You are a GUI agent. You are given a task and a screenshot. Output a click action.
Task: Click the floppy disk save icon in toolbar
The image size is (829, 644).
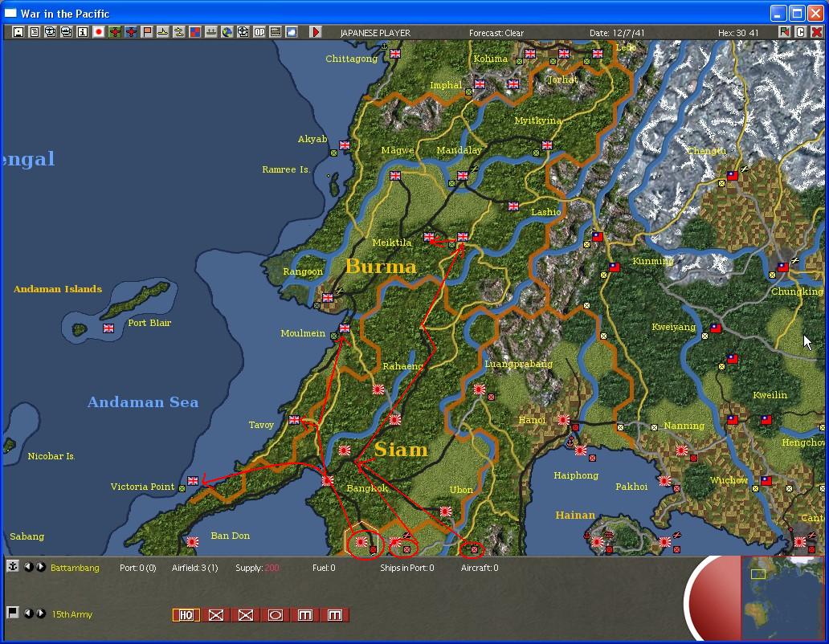pos(18,32)
